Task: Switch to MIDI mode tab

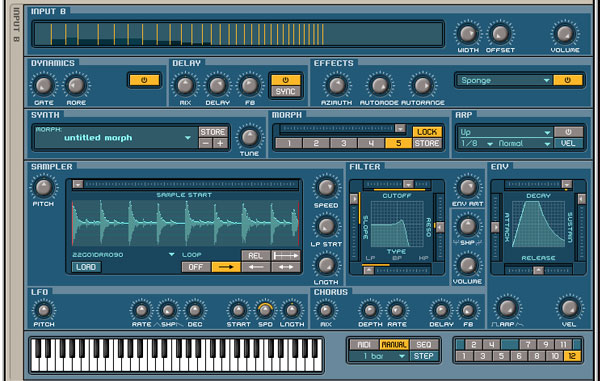Action: click(364, 345)
